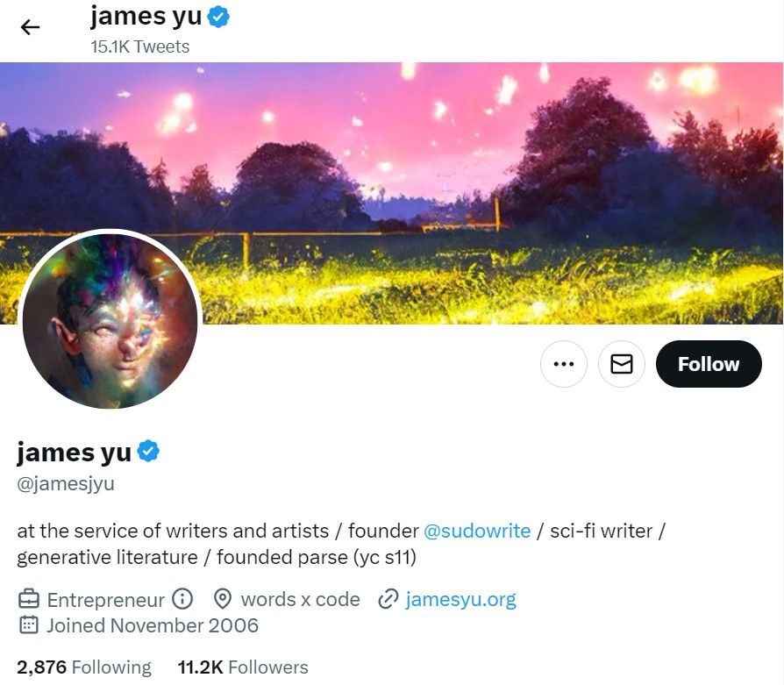The width and height of the screenshot is (784, 685).
Task: Open the round profile avatar picture
Action: pyautogui.click(x=110, y=320)
